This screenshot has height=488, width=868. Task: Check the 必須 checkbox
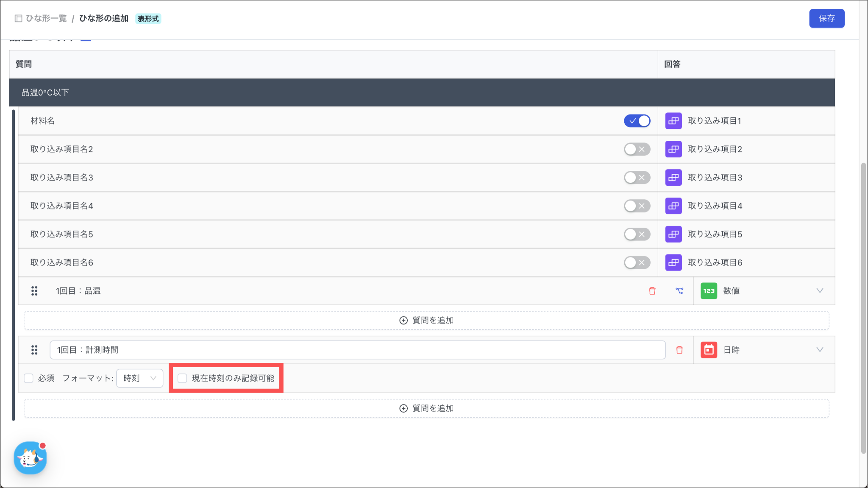pyautogui.click(x=29, y=378)
